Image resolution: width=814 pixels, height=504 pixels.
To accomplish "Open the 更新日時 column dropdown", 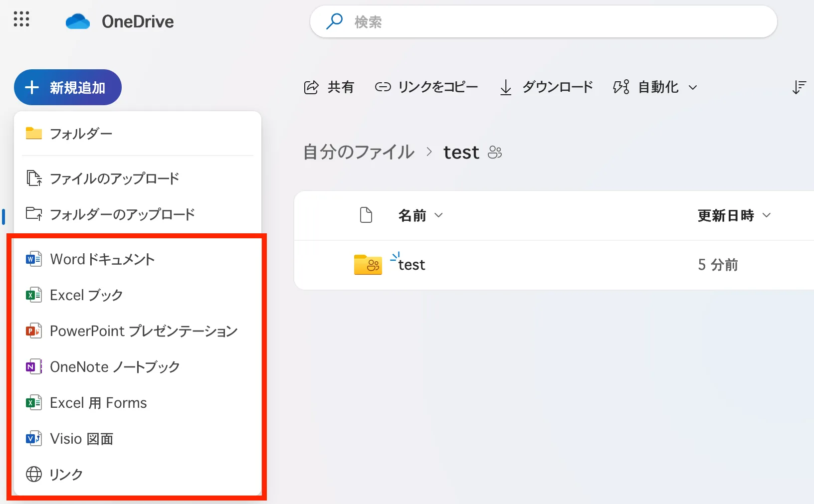I will click(734, 215).
